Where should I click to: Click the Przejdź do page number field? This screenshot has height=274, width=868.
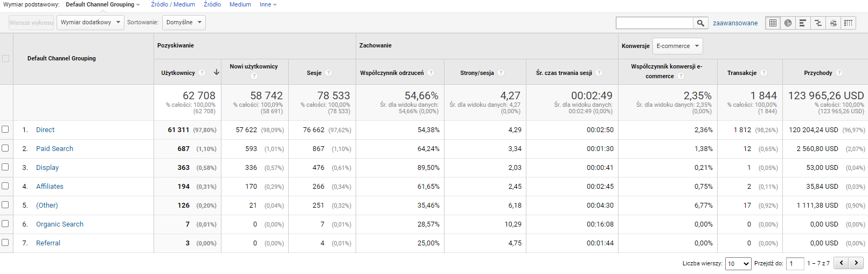pos(795,264)
